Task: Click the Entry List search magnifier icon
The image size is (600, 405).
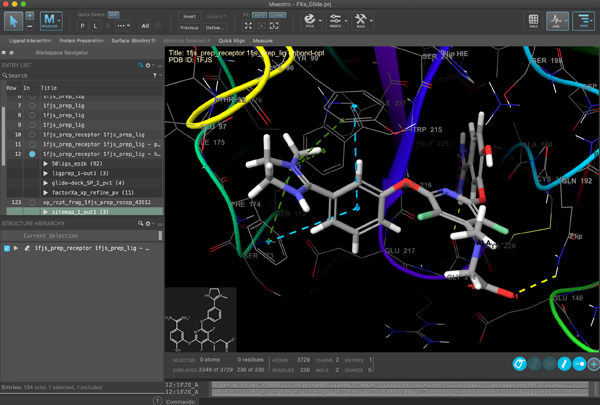Action: [140, 65]
